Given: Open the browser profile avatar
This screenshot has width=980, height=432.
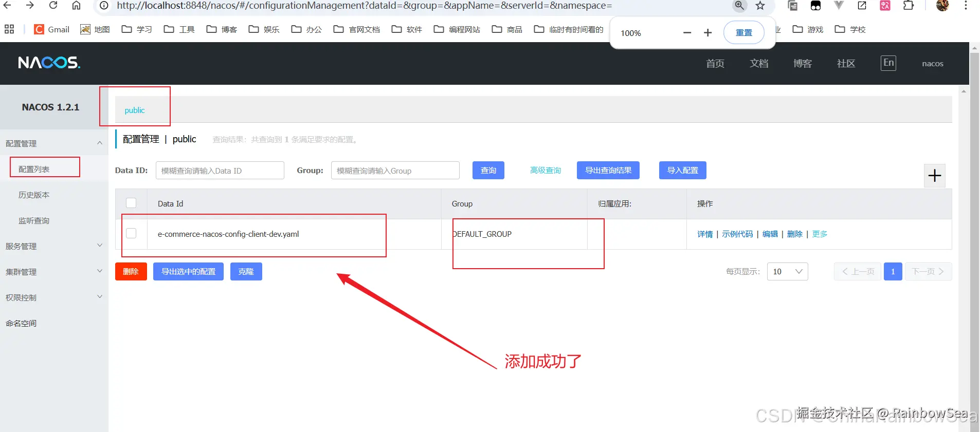Looking at the screenshot, I should click(942, 6).
